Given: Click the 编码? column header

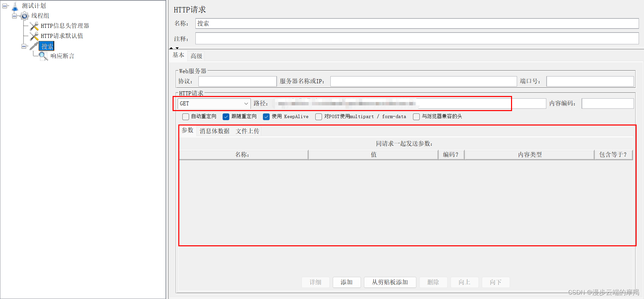Looking at the screenshot, I should click(x=451, y=155).
